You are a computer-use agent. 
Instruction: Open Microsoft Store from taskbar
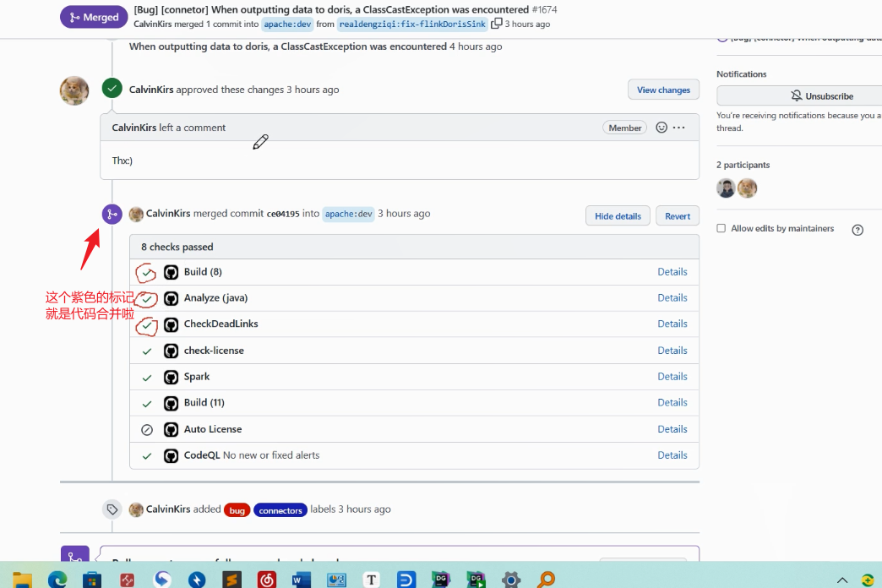(92, 580)
